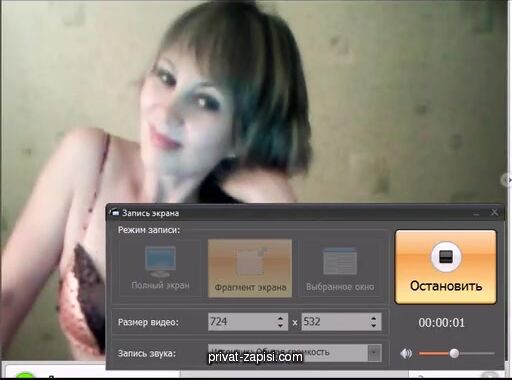Stop the recording with the Остановить button
The height and width of the screenshot is (380, 512).
(446, 267)
